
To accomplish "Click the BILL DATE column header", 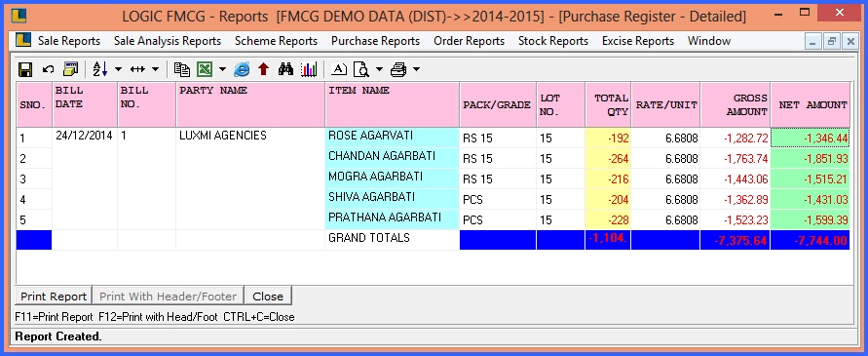I will click(x=85, y=104).
